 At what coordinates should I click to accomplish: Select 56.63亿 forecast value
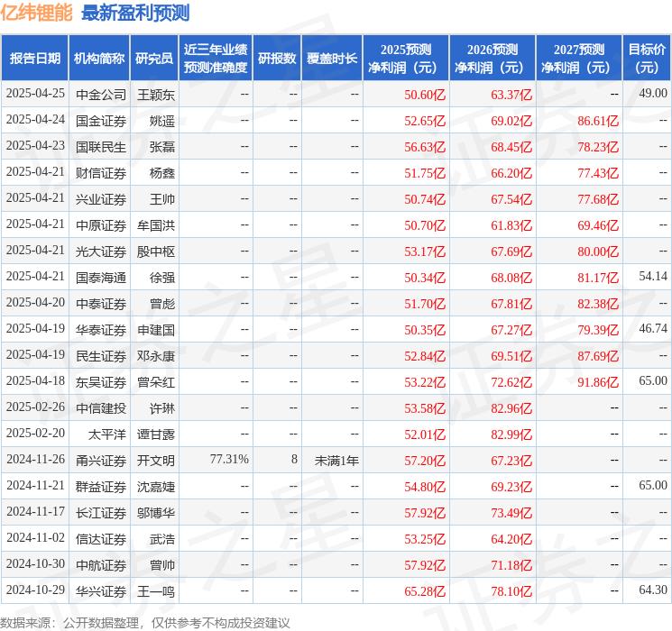click(x=425, y=147)
